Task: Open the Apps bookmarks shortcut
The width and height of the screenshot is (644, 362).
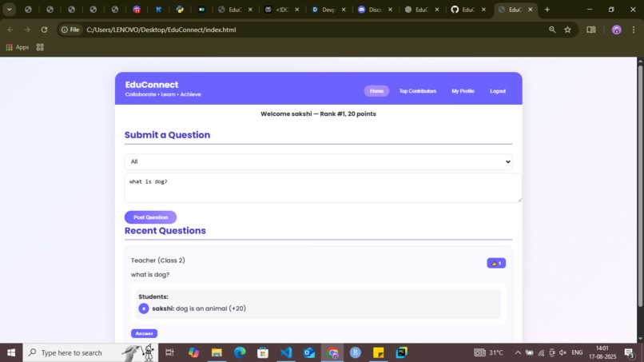Action: pos(18,47)
